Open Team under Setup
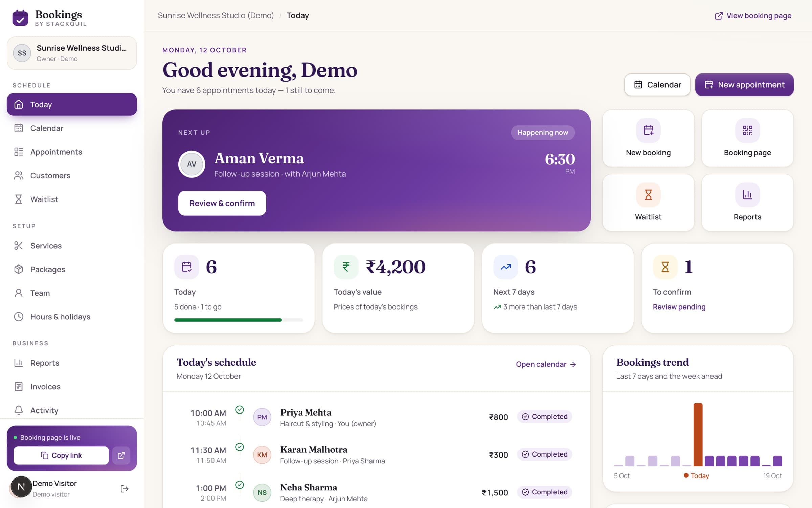Image resolution: width=812 pixels, height=508 pixels. [72, 293]
